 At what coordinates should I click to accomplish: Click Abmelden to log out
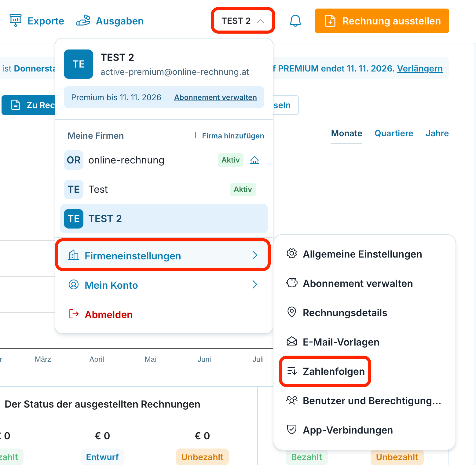pos(101,314)
